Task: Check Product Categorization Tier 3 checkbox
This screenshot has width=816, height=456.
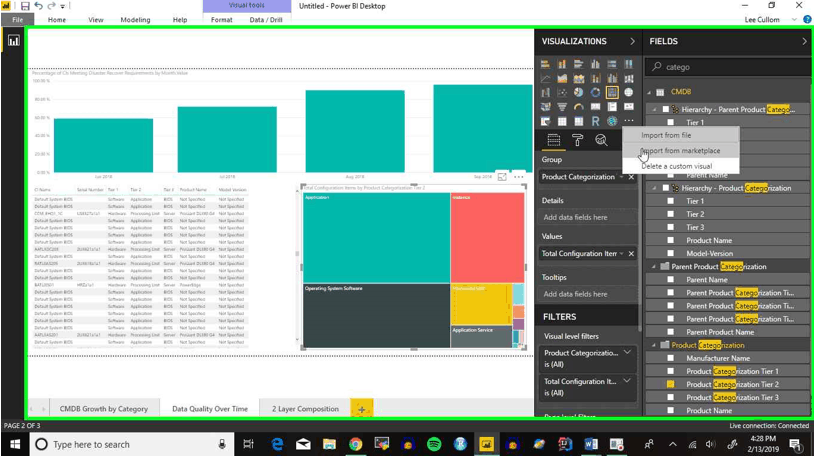Action: (x=670, y=397)
